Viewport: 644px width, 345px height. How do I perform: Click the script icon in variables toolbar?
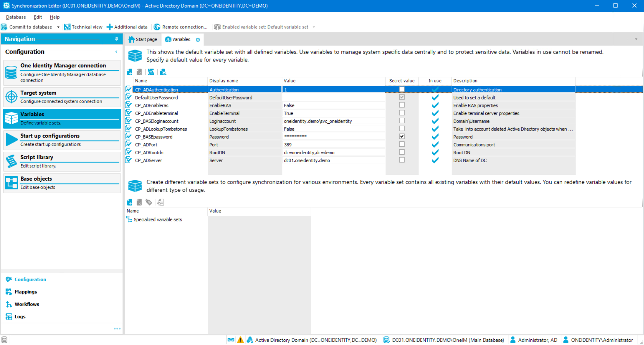point(151,72)
